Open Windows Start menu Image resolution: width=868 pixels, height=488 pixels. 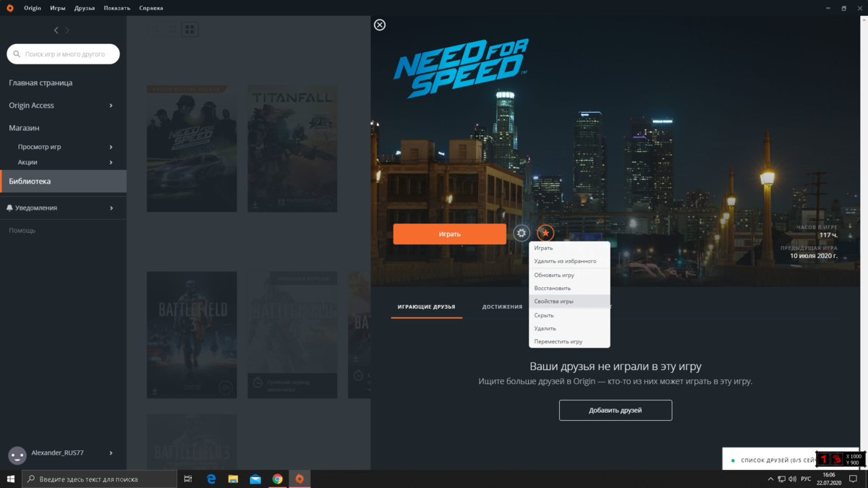11,479
